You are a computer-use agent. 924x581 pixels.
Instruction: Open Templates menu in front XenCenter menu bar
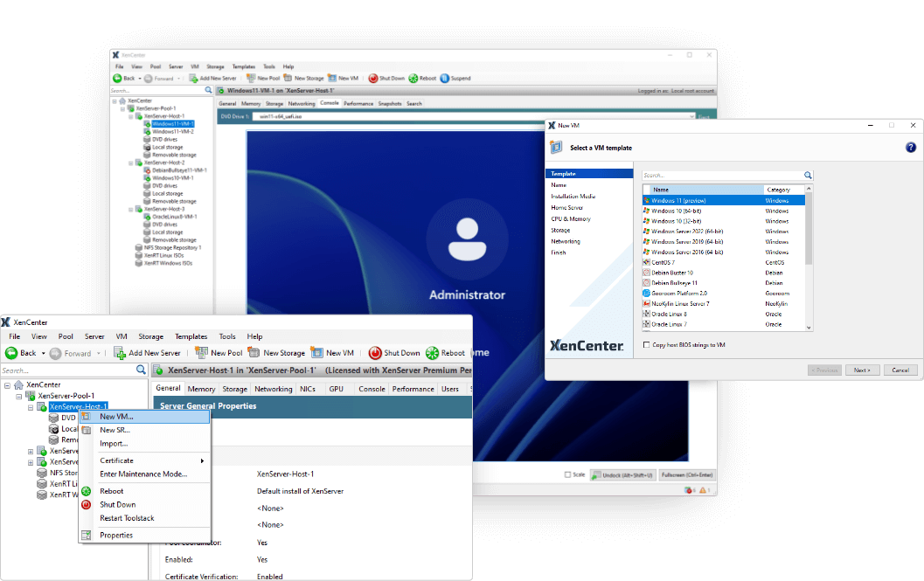click(x=191, y=336)
